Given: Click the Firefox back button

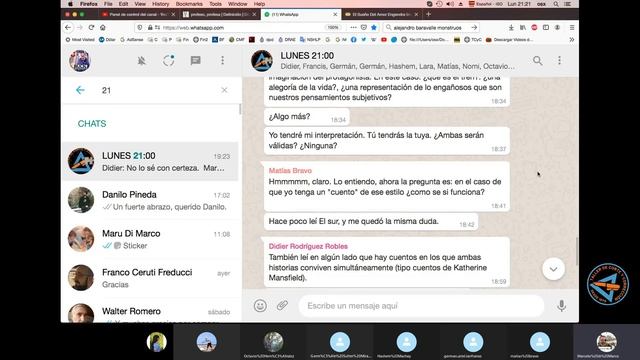Looking at the screenshot, I should click(68, 27).
